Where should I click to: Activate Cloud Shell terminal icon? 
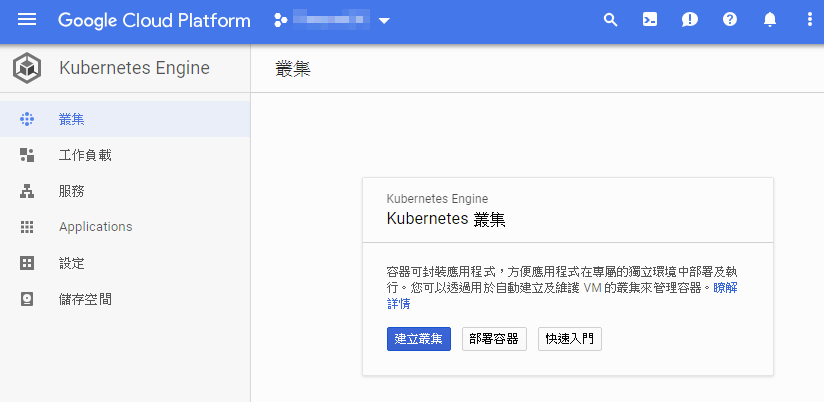(650, 20)
